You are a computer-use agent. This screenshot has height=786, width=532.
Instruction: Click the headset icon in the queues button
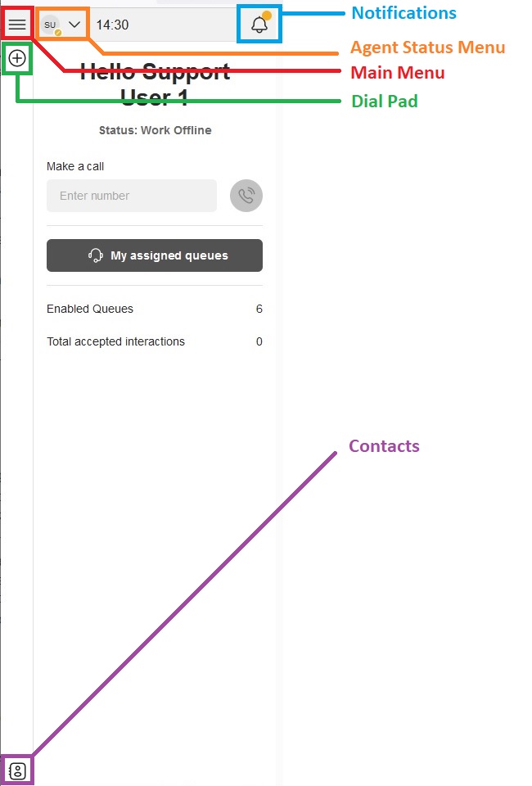[96, 255]
